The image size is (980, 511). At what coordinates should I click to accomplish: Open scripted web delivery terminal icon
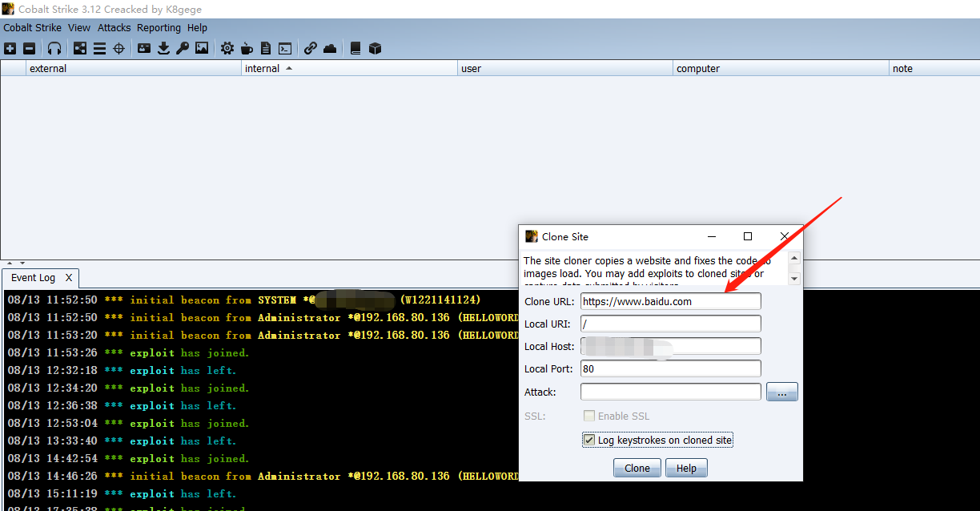[x=284, y=49]
